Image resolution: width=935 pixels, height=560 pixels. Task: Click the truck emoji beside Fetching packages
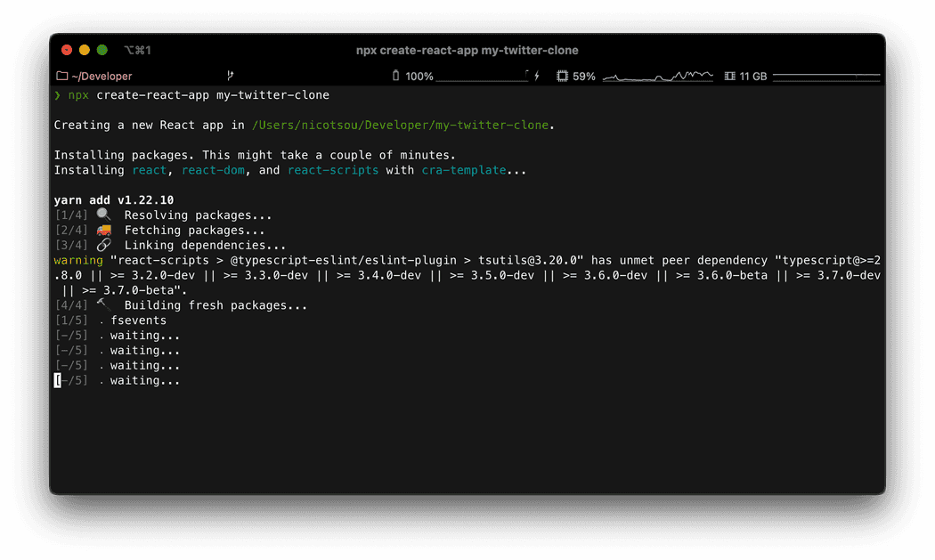(103, 229)
